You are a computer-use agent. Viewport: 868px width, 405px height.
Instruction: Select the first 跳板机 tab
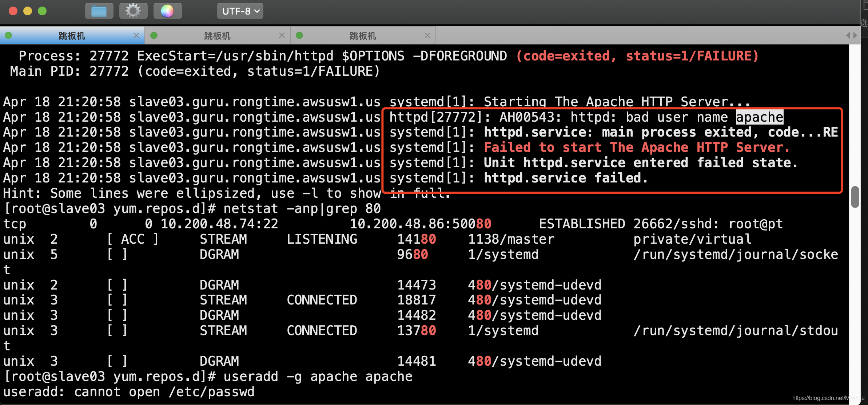72,36
